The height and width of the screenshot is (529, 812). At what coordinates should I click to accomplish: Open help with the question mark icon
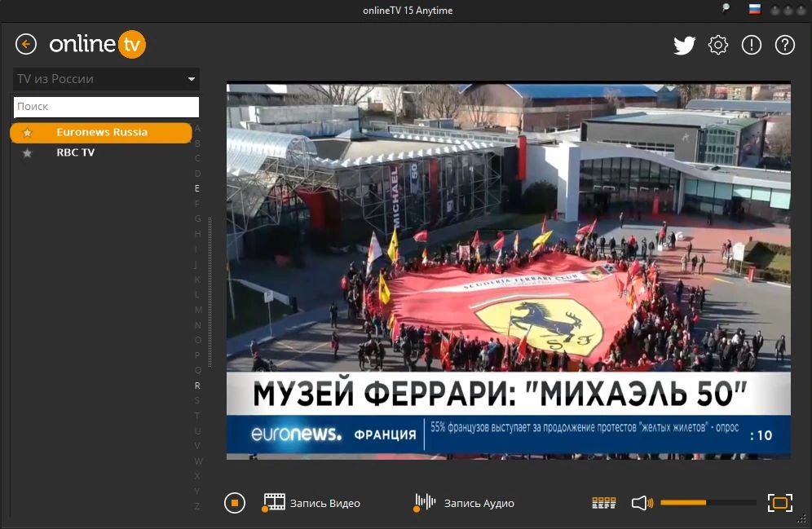tap(784, 45)
